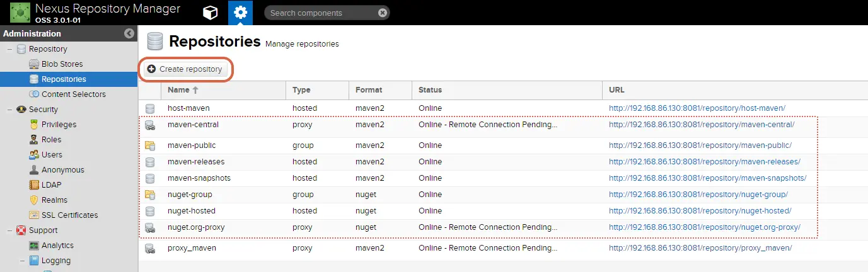Click the host-maven database icon
The height and width of the screenshot is (272, 868).
[x=150, y=108]
